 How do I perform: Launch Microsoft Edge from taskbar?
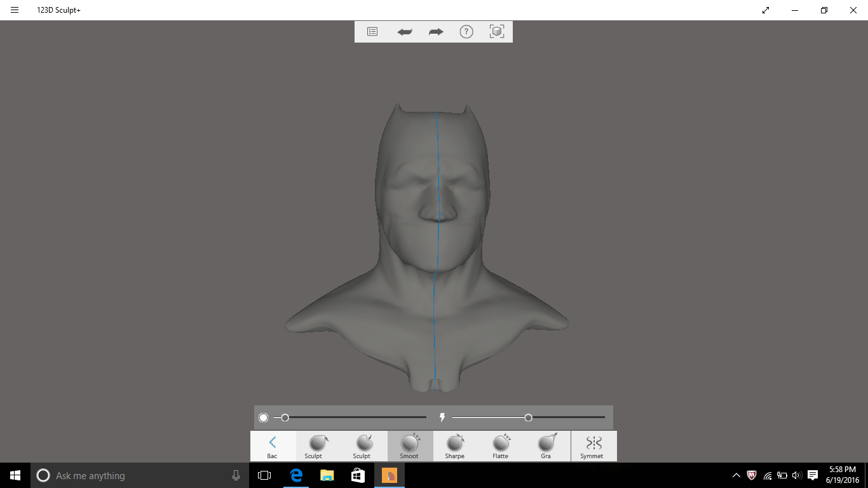[295, 475]
